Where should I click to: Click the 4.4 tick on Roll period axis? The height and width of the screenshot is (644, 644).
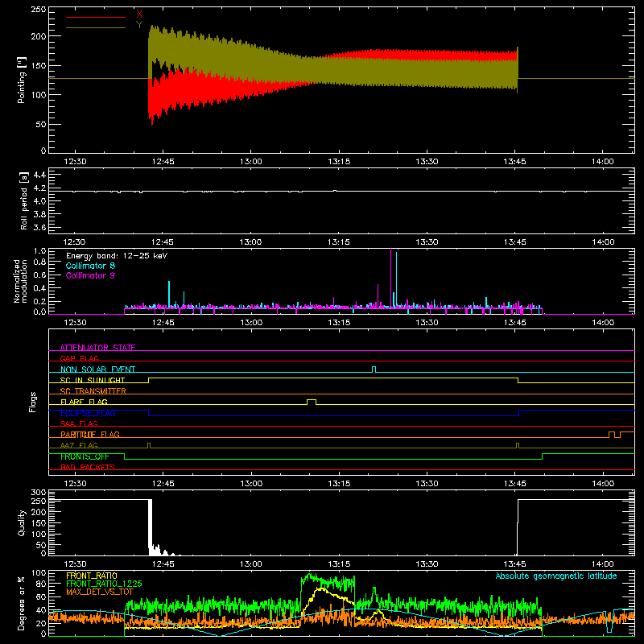(39, 175)
